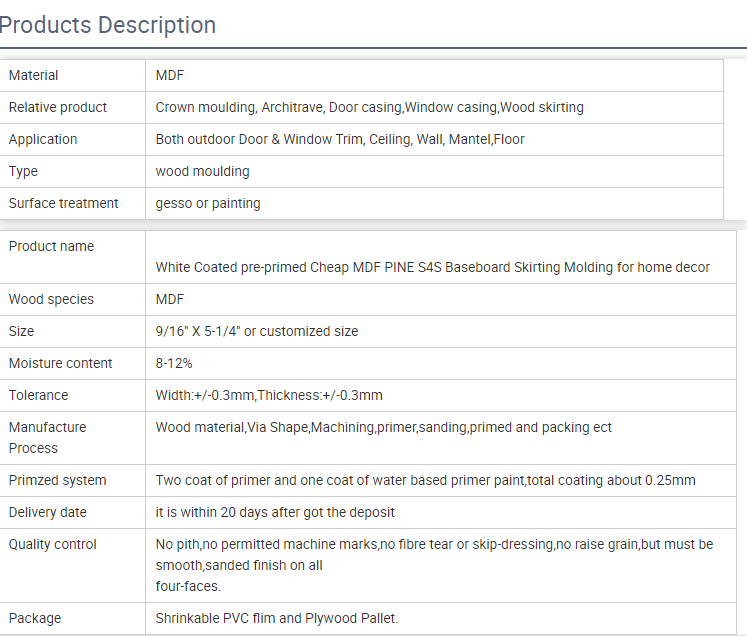This screenshot has width=747, height=636.
Task: Click the MDF value beside Material
Action: click(x=170, y=75)
